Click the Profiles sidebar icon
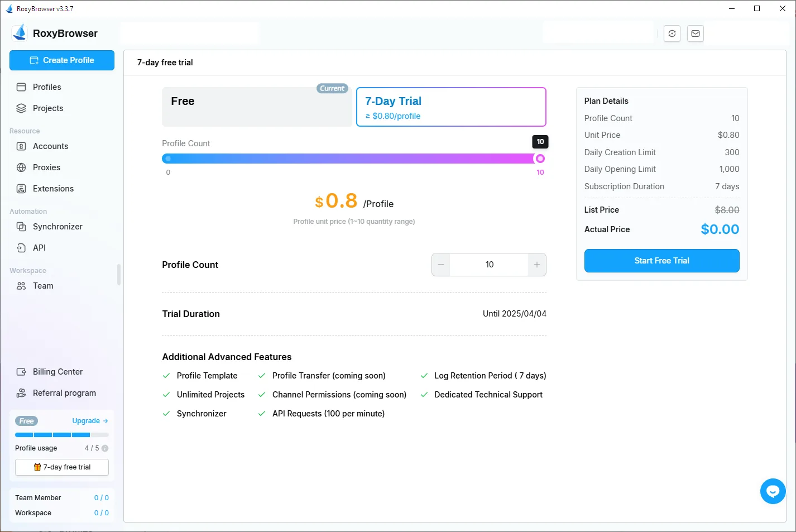Image resolution: width=796 pixels, height=532 pixels. (x=21, y=87)
